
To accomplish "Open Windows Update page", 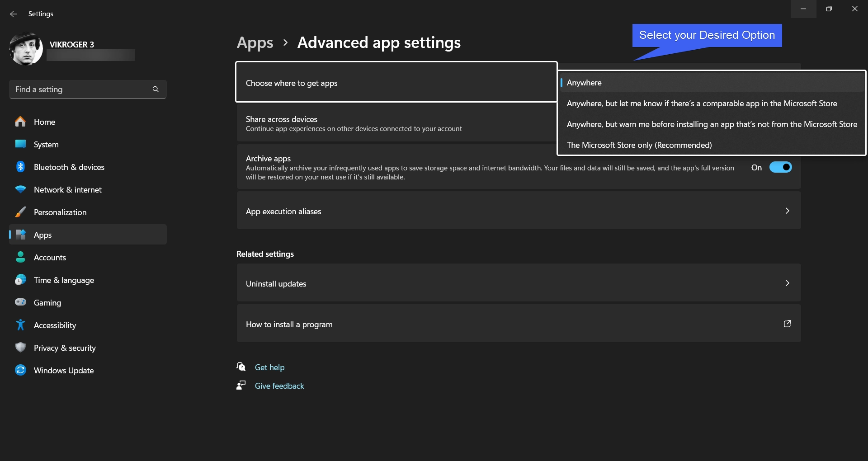I will coord(88,370).
